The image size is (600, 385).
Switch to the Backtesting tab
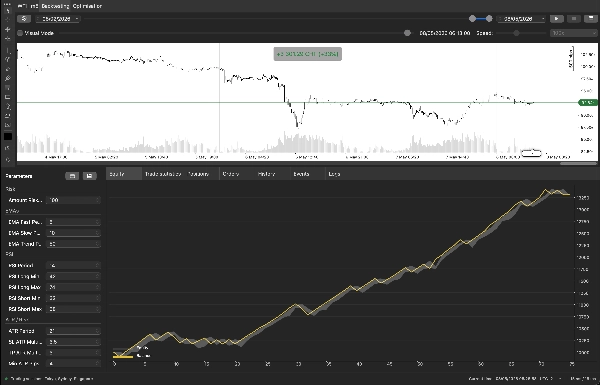[x=55, y=6]
